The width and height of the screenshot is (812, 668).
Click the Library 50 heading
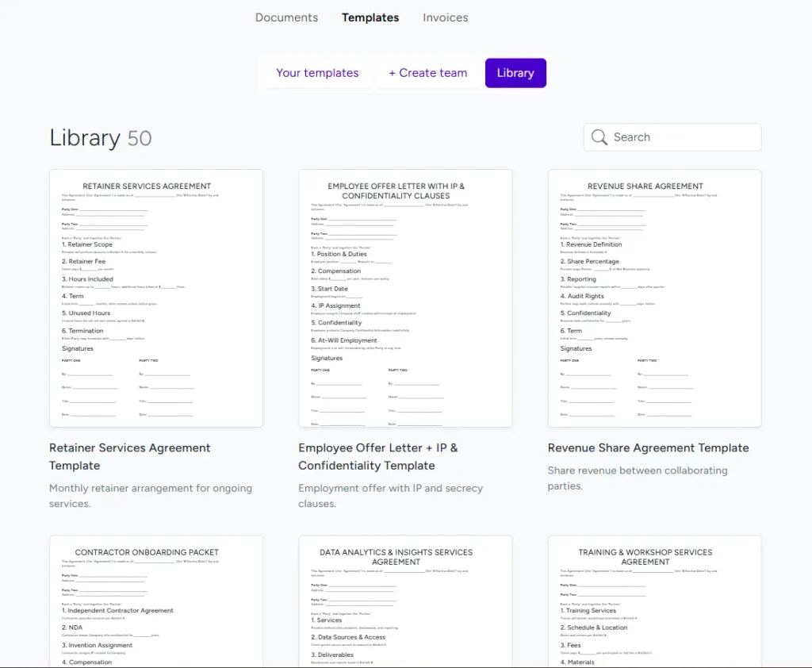[x=101, y=138]
